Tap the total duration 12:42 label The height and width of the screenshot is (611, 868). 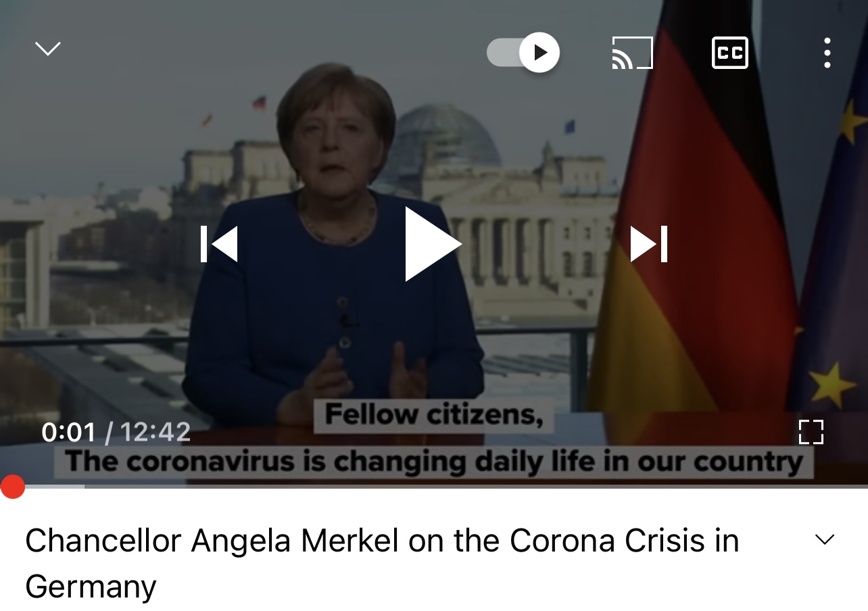pos(155,432)
